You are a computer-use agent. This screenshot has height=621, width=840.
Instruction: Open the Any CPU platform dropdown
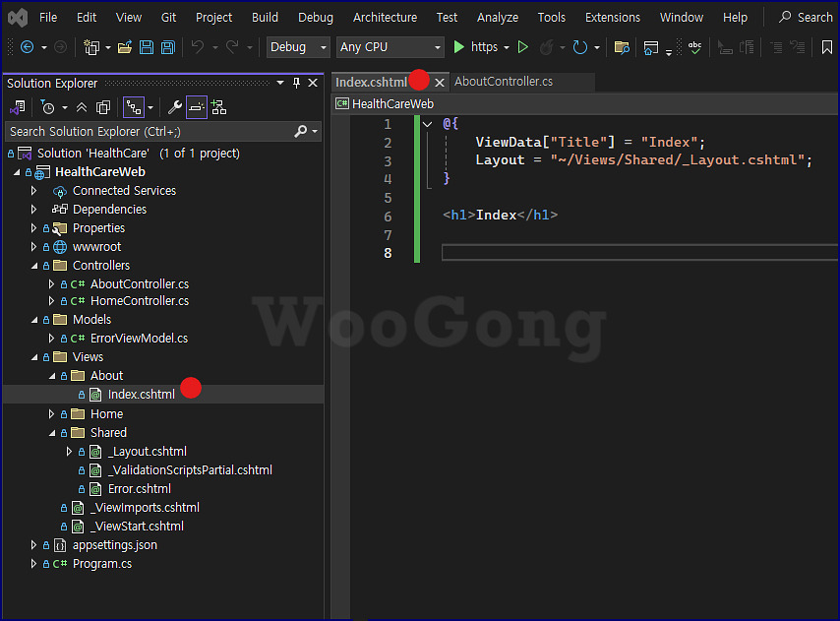tap(390, 47)
